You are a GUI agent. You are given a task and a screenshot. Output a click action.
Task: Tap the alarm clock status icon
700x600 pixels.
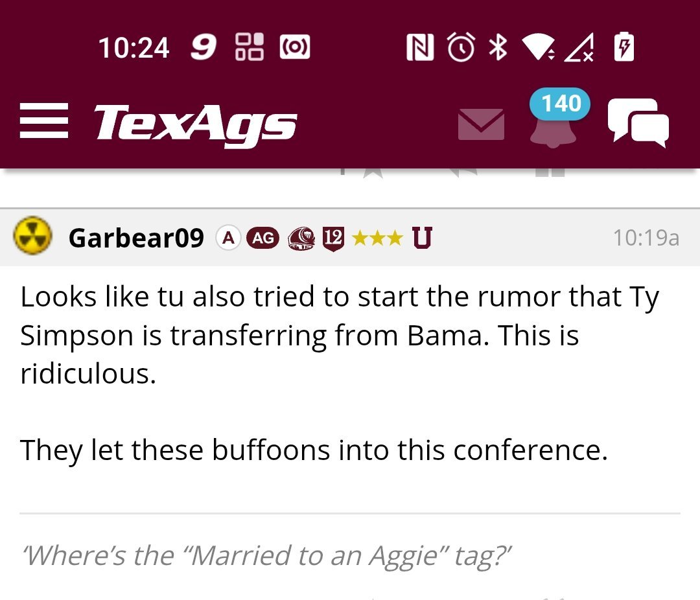click(x=461, y=48)
